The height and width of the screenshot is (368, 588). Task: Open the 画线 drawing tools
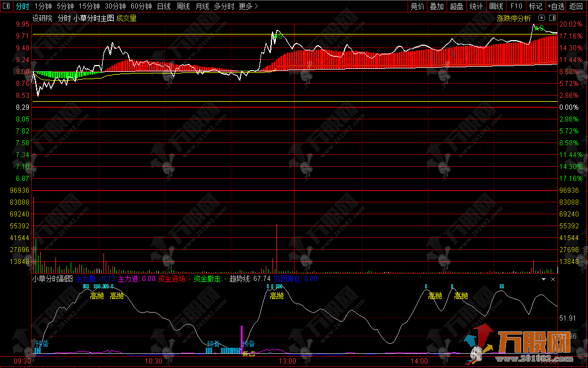coord(496,6)
